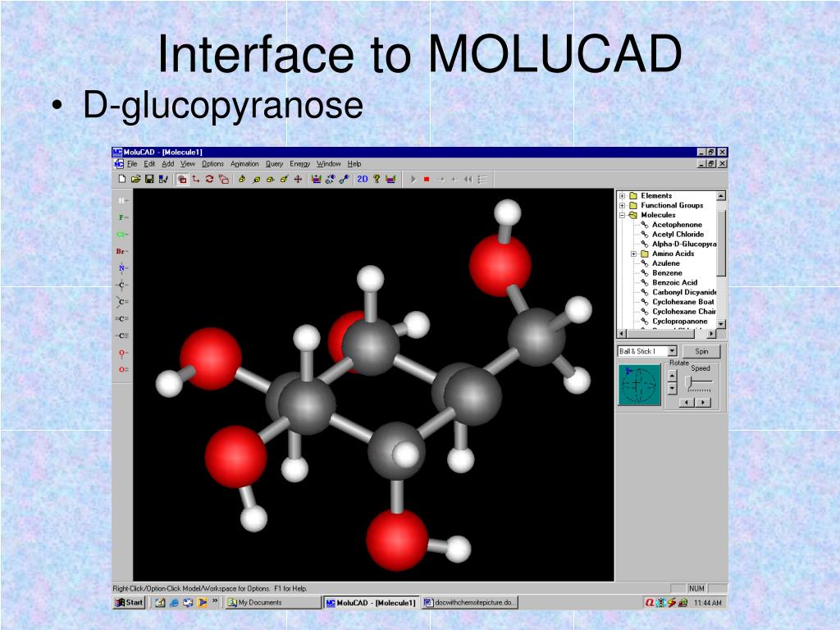Click the yellow question mark help icon

pos(377,179)
